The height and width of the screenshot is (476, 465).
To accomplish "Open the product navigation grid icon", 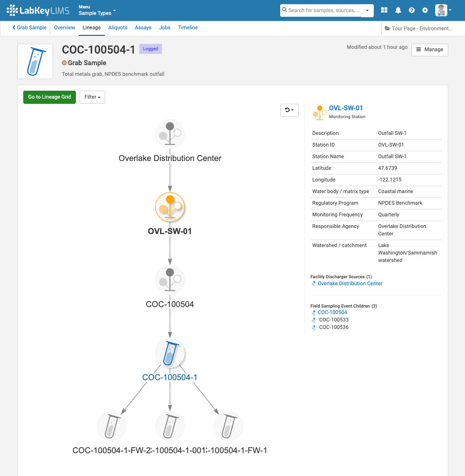I will (384, 10).
